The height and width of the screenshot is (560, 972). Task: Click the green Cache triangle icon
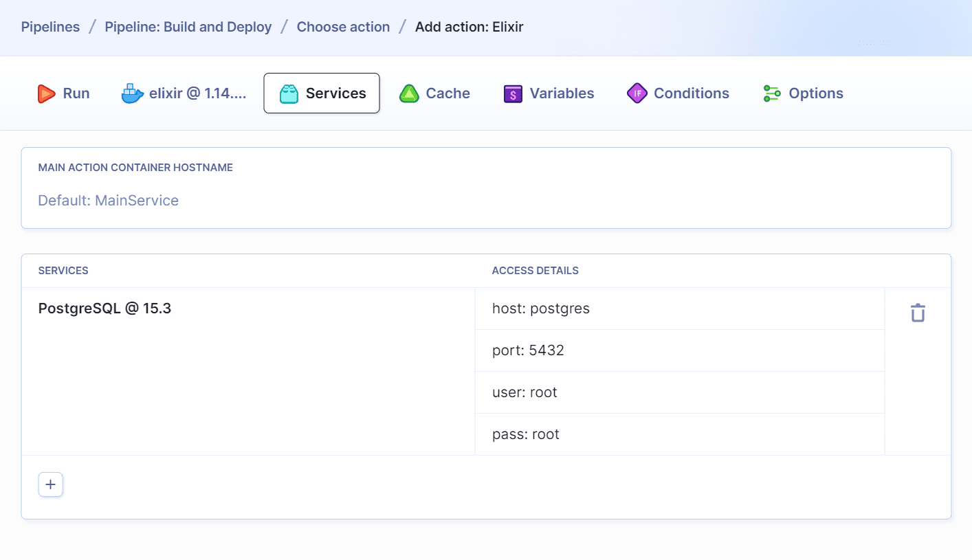point(410,93)
